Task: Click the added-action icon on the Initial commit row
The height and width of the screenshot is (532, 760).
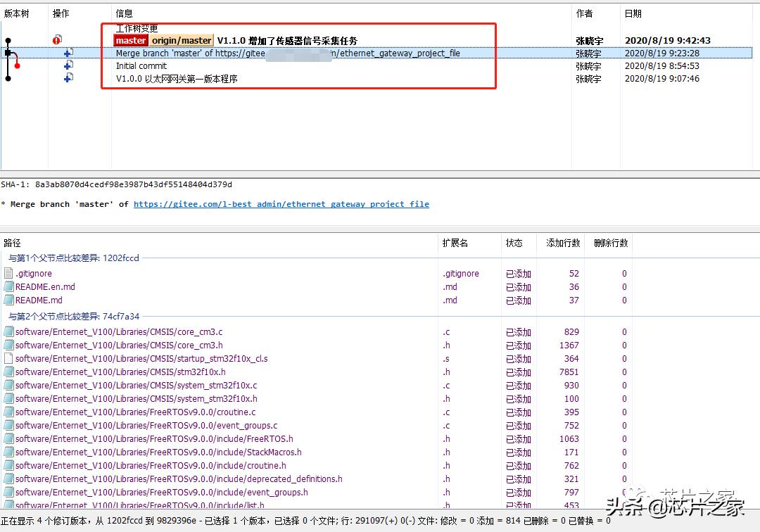Action: 68,65
